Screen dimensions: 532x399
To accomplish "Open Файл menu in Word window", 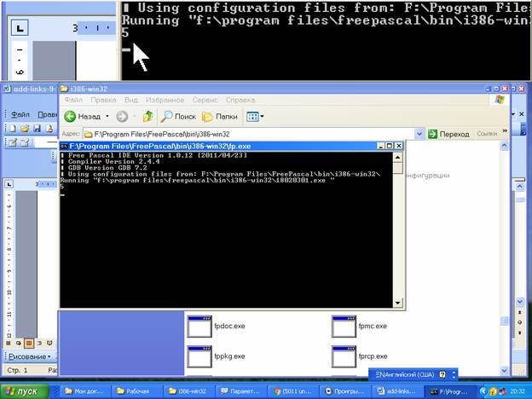I will coord(20,114).
